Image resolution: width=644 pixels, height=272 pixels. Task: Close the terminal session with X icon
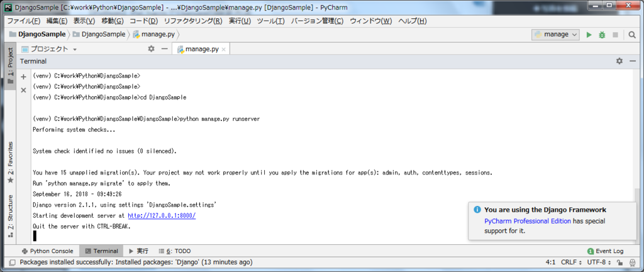coord(23,90)
